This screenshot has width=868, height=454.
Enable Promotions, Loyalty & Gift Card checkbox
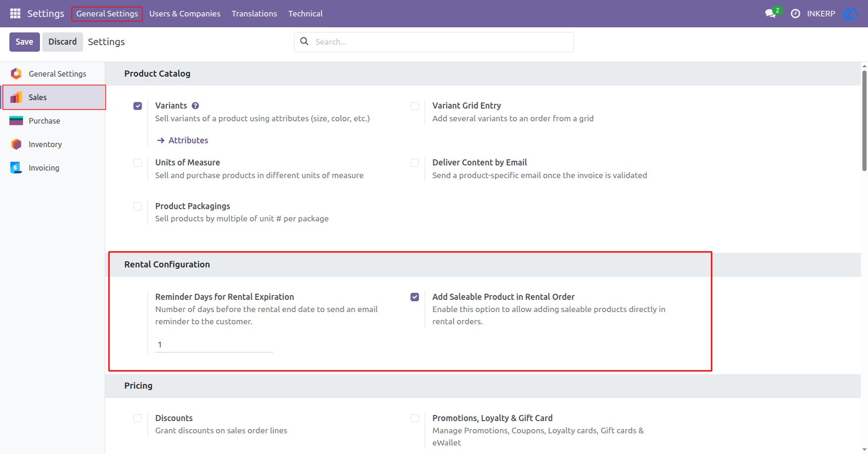(415, 418)
